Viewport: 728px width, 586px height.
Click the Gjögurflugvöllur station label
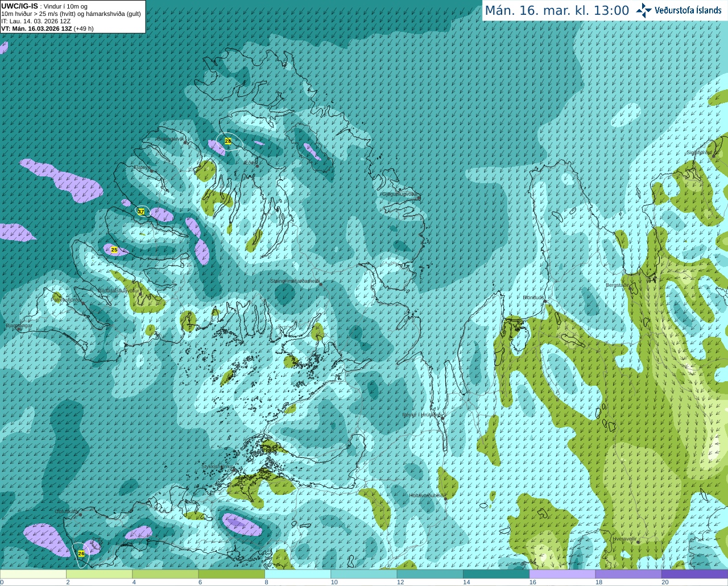pos(400,194)
